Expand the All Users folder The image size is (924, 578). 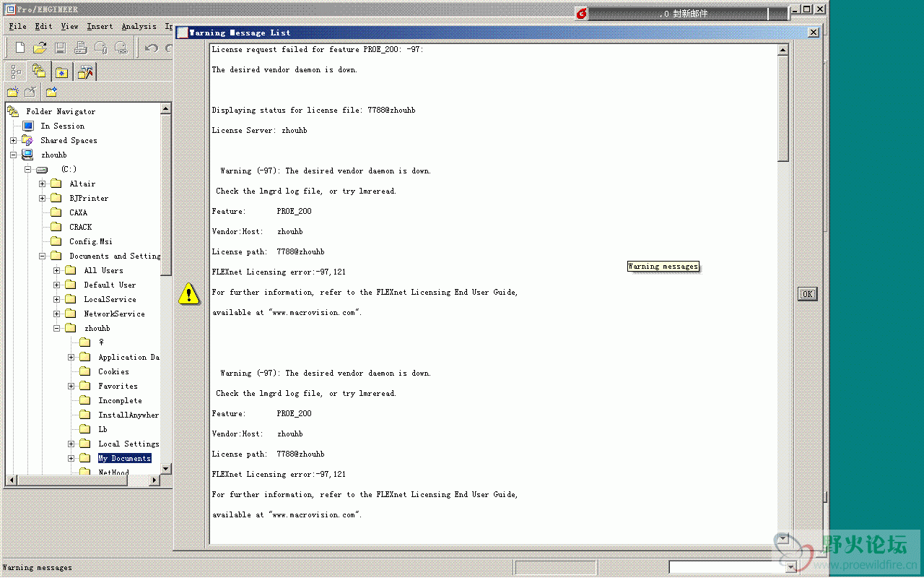tap(56, 270)
